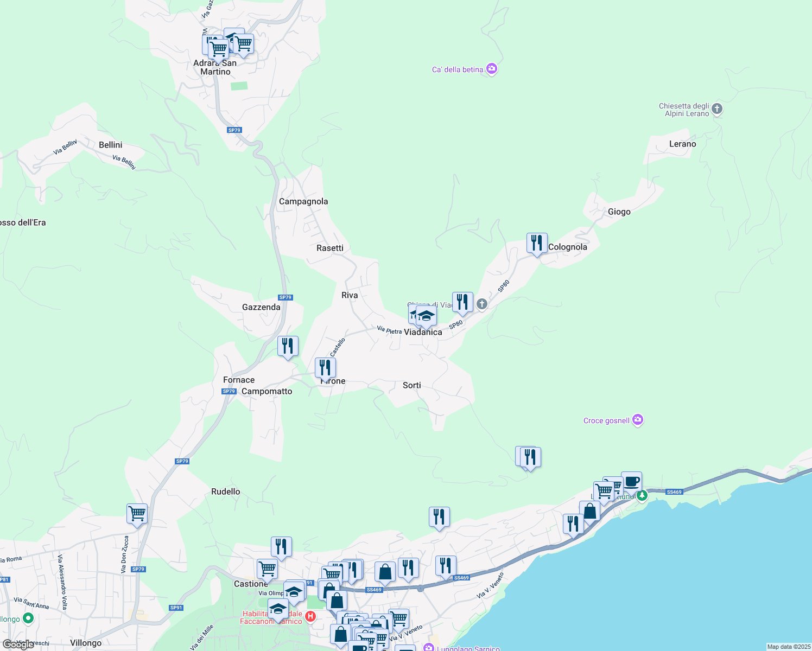Open the restaurant marker at Pirone
This screenshot has height=651, width=812.
coord(325,369)
